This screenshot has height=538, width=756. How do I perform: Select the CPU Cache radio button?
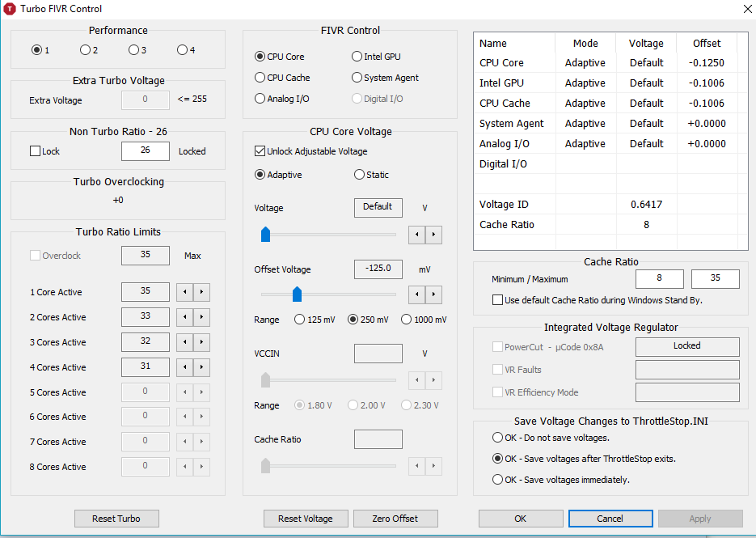[260, 78]
